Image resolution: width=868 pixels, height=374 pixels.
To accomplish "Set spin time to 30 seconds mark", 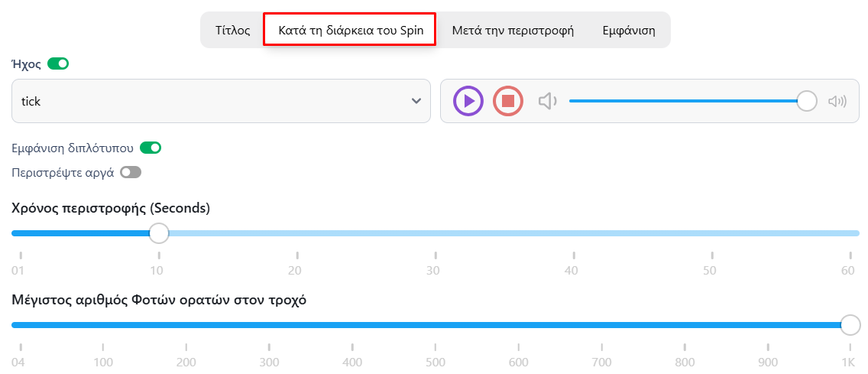I will pos(436,233).
